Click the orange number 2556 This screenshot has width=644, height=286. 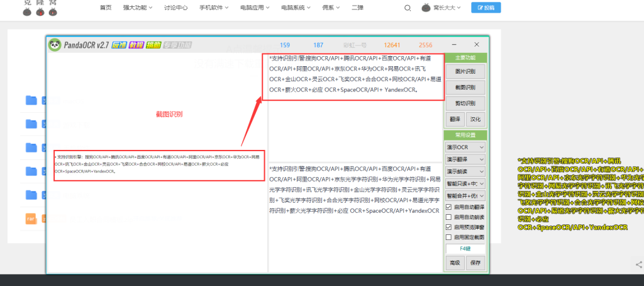[426, 45]
